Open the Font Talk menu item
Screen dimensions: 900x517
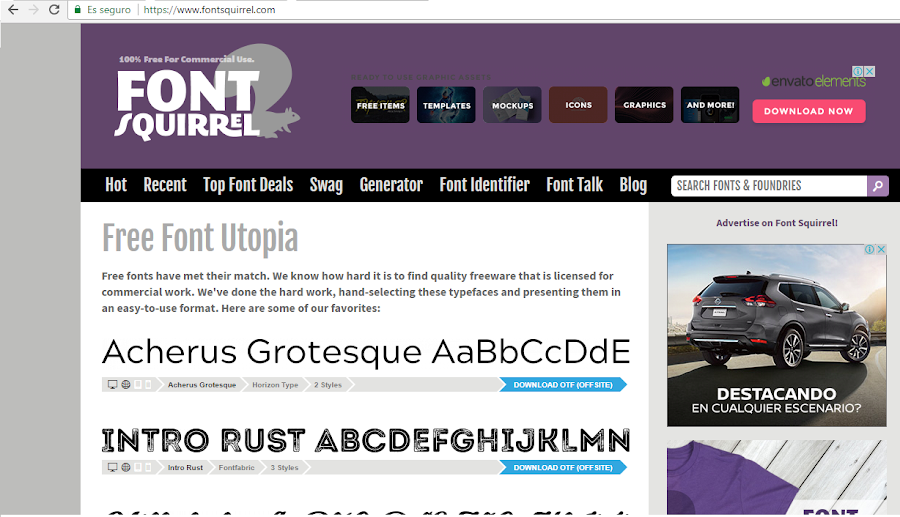click(x=575, y=185)
